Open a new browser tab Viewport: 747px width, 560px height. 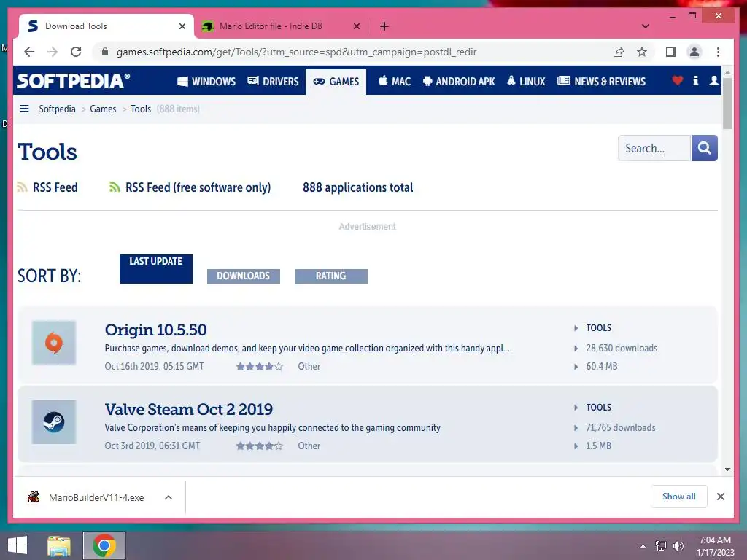(384, 26)
